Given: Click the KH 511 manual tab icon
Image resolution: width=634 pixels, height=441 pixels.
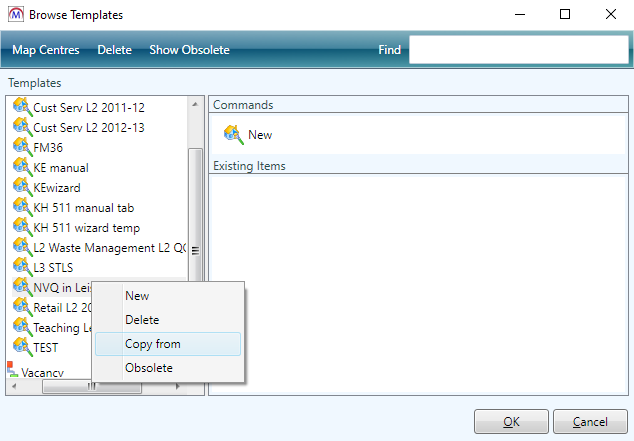Looking at the screenshot, I should (x=22, y=207).
